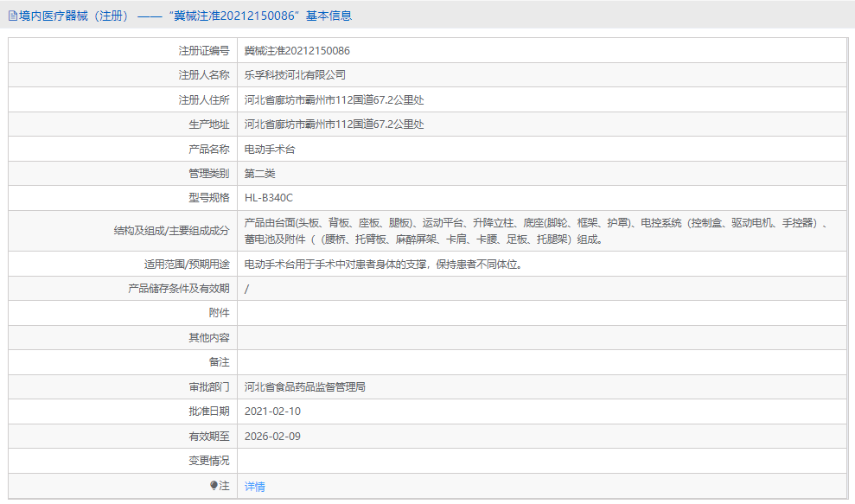This screenshot has width=855, height=504.
Task: Click the 其他内容 label cell
Action: [123, 338]
